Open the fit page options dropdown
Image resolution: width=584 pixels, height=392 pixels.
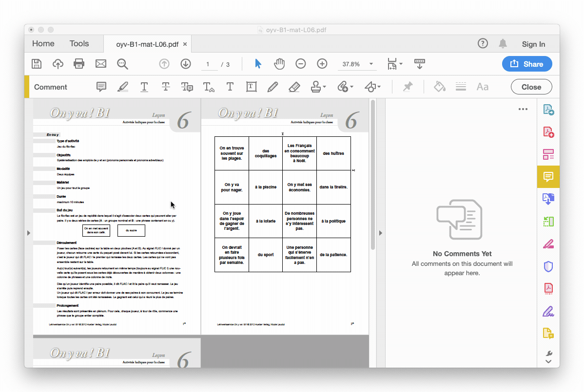click(x=394, y=64)
